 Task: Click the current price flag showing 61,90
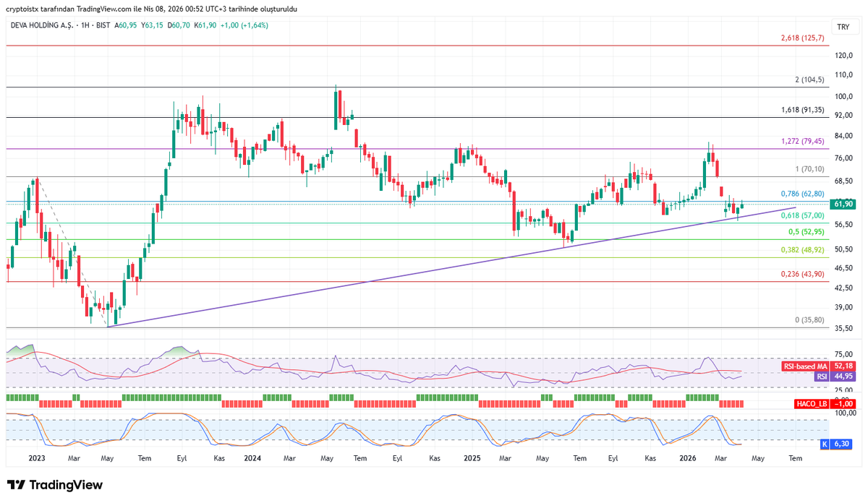click(841, 205)
